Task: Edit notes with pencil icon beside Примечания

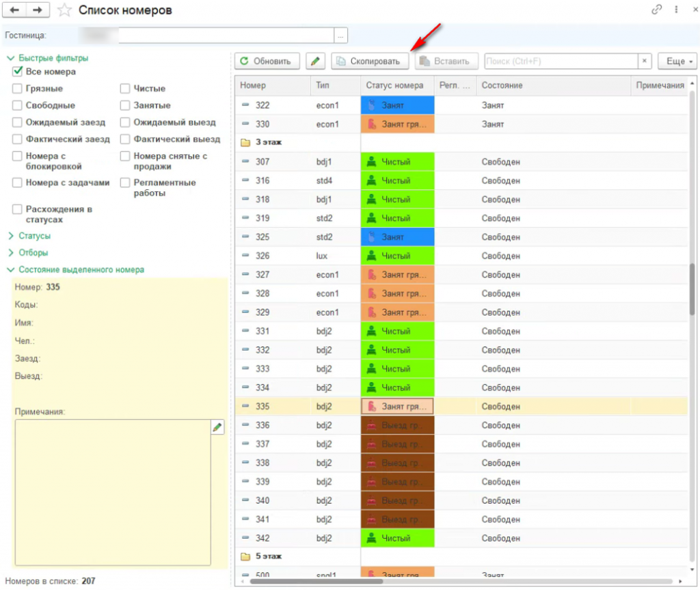Action: pyautogui.click(x=217, y=427)
